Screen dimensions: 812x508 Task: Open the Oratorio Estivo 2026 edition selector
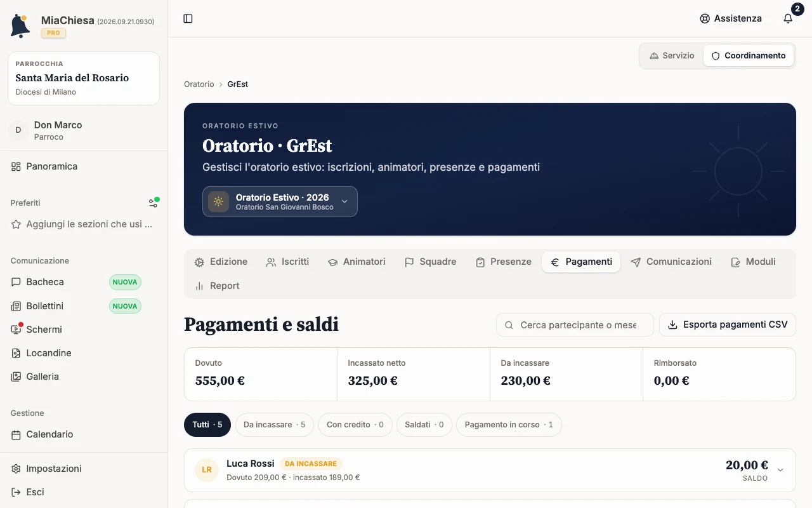click(280, 201)
